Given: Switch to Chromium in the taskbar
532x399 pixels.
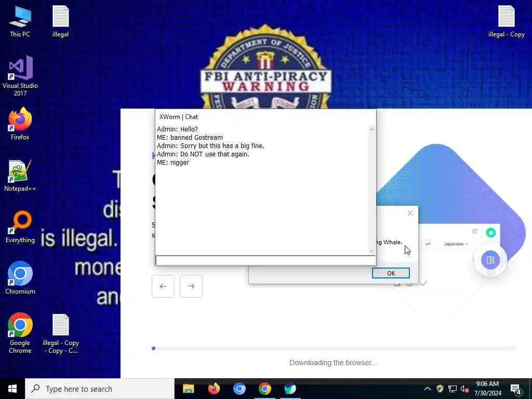Looking at the screenshot, I should [x=239, y=389].
